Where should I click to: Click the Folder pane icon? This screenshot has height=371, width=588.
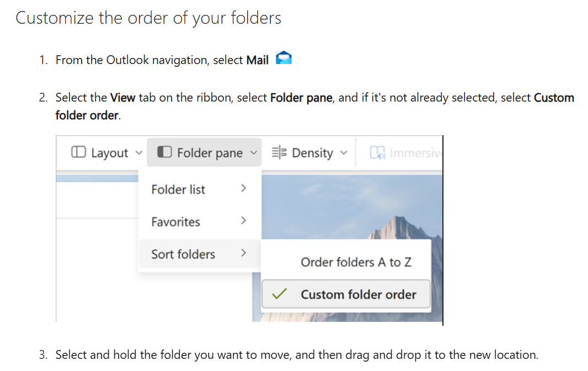(x=164, y=152)
